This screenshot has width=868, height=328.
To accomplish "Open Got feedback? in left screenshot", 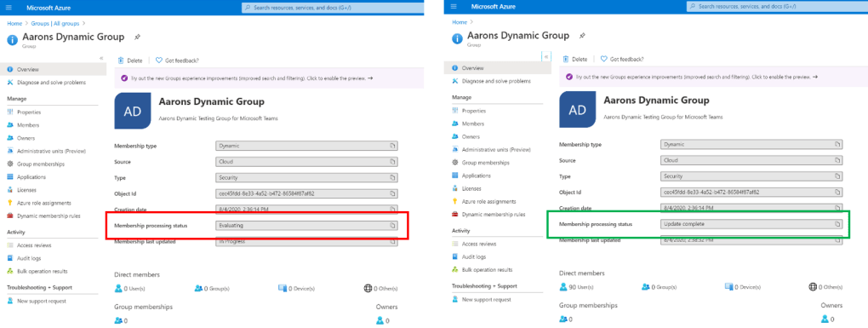I will [177, 60].
